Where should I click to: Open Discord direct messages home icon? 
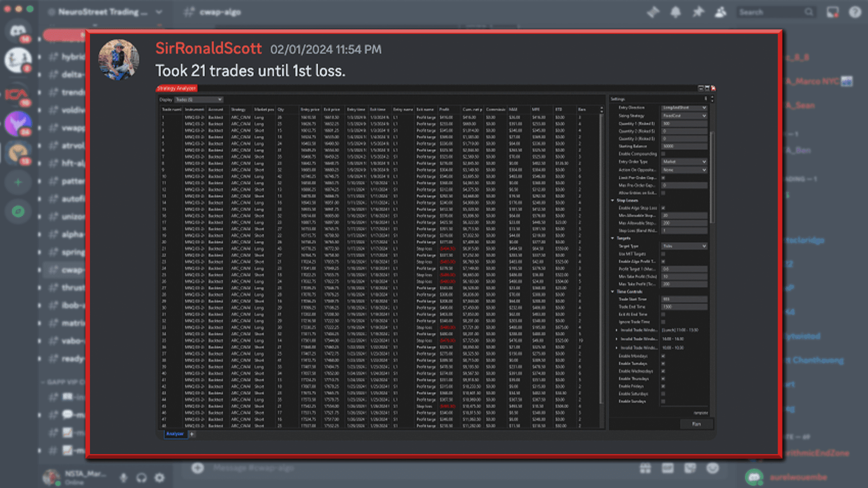coord(18,31)
